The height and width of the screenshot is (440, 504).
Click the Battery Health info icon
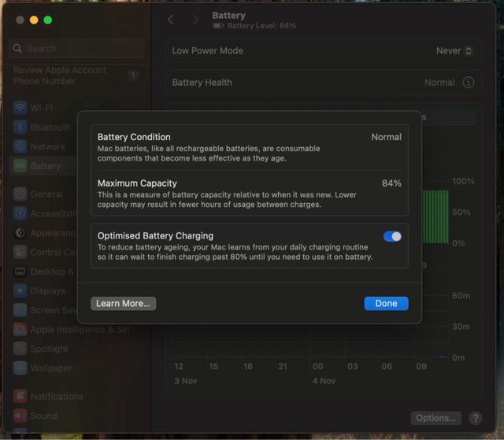pyautogui.click(x=469, y=83)
